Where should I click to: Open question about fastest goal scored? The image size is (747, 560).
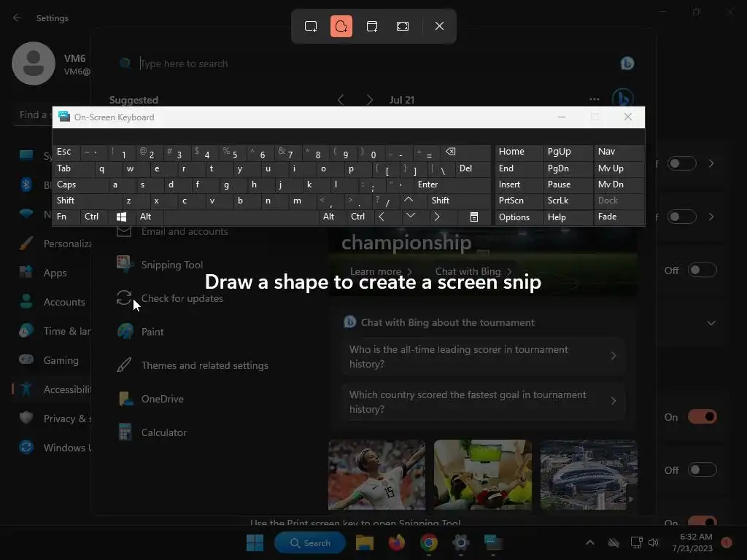pos(483,402)
